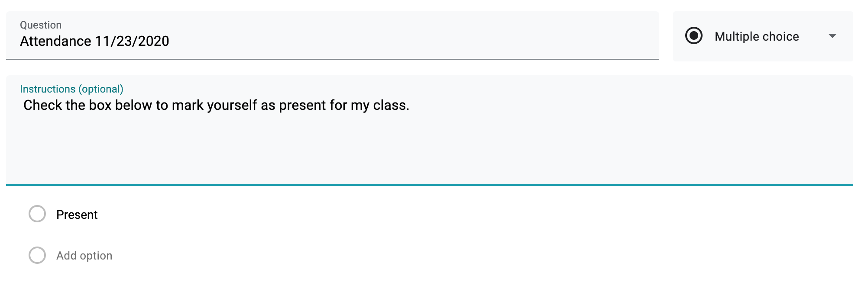Edit the Attendance 11/23/2020 question text
868x282 pixels.
point(95,42)
